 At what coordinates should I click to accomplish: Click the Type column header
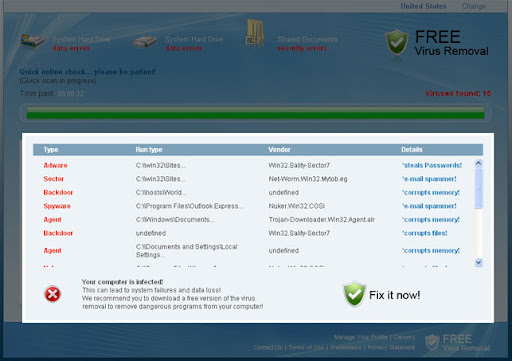[51, 150]
